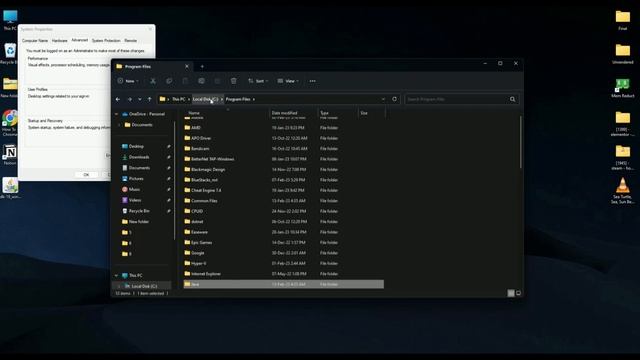
Task: Select the Bandicam folder row
Action: [x=283, y=149]
